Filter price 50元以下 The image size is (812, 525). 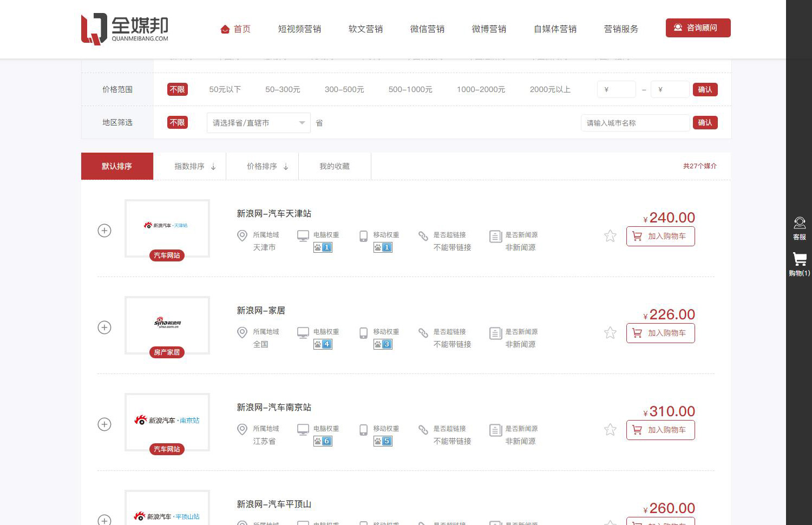[x=225, y=89]
